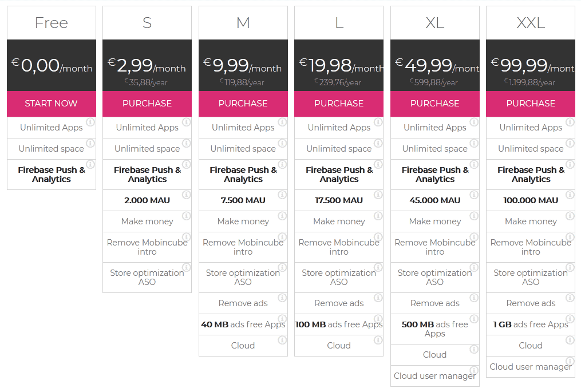Purchase the S plan
The height and width of the screenshot is (392, 581).
[147, 104]
